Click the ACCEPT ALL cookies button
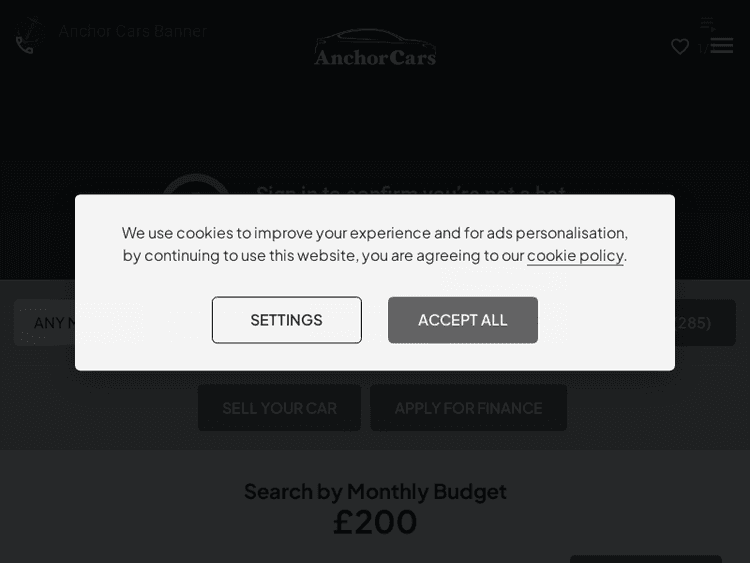Viewport: 750px width, 563px height. 463,320
